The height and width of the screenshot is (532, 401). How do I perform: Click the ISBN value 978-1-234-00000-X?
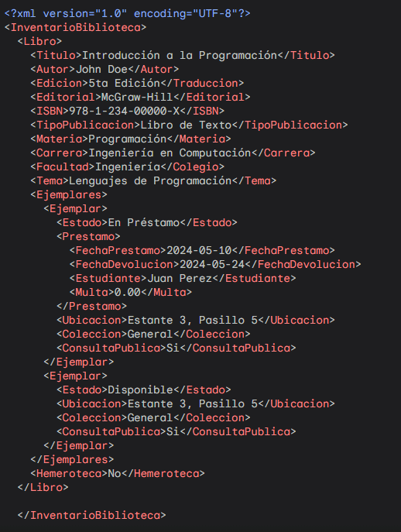(124, 111)
